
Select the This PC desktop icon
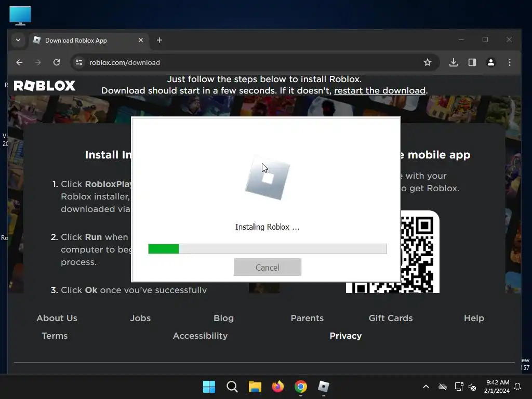(x=20, y=16)
